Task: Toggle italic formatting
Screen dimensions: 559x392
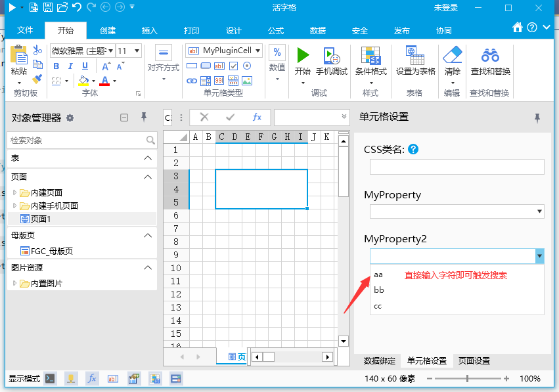Action: [x=70, y=66]
